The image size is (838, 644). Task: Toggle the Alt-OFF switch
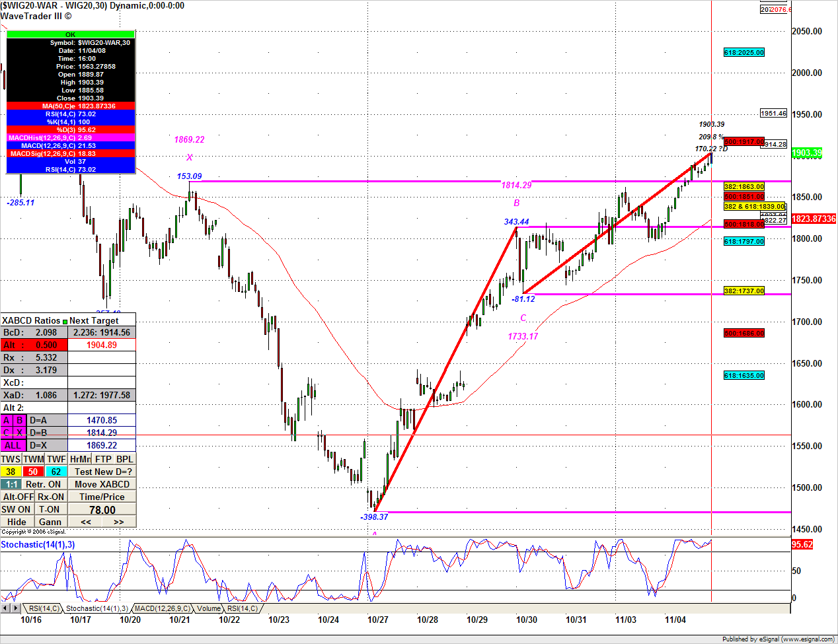(18, 497)
